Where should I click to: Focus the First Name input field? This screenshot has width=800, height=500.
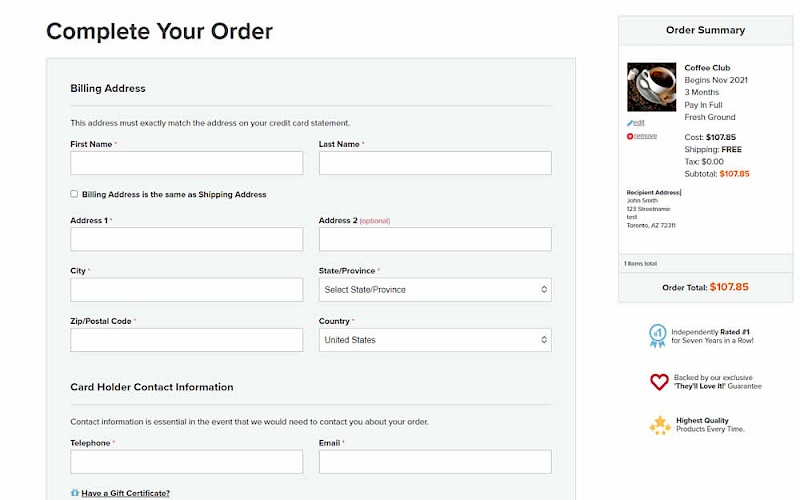coord(186,163)
